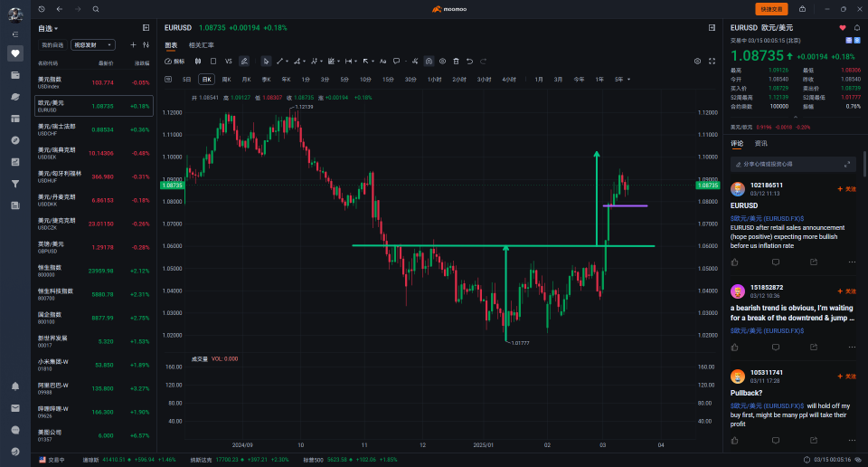The image size is (868, 467).
Task: Select the Aa text annotation tool
Action: [382, 62]
